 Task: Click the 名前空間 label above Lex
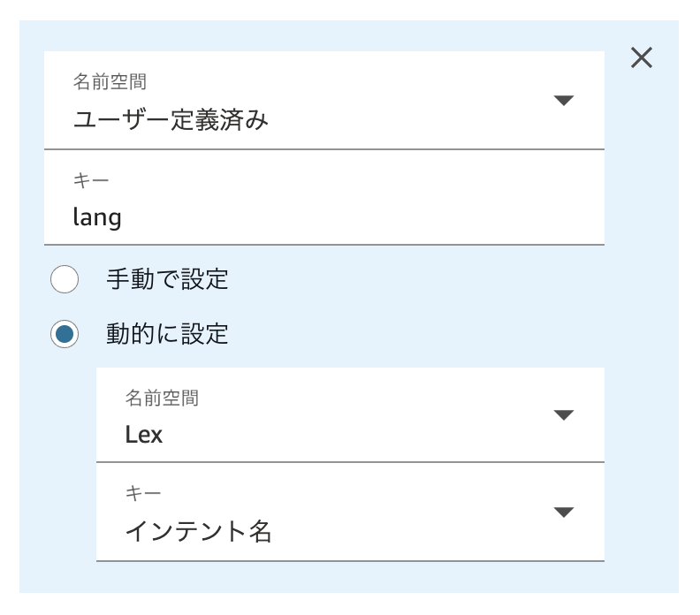click(162, 398)
